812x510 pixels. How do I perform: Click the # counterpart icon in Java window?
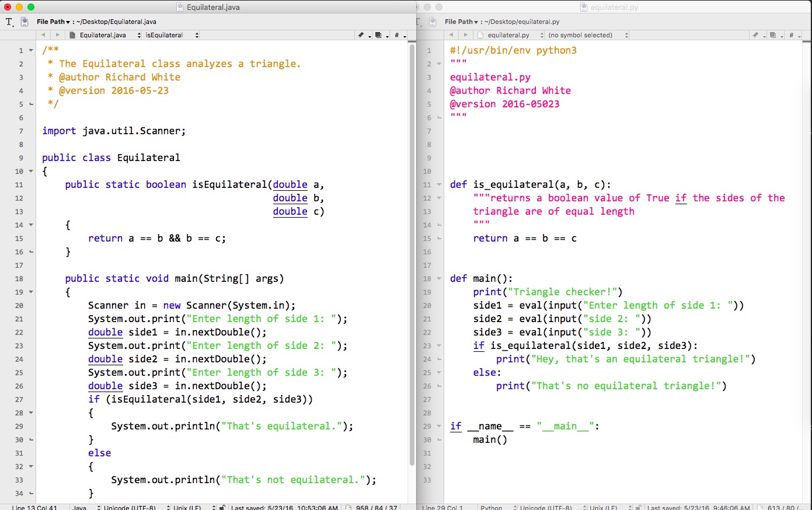pyautogui.click(x=397, y=35)
